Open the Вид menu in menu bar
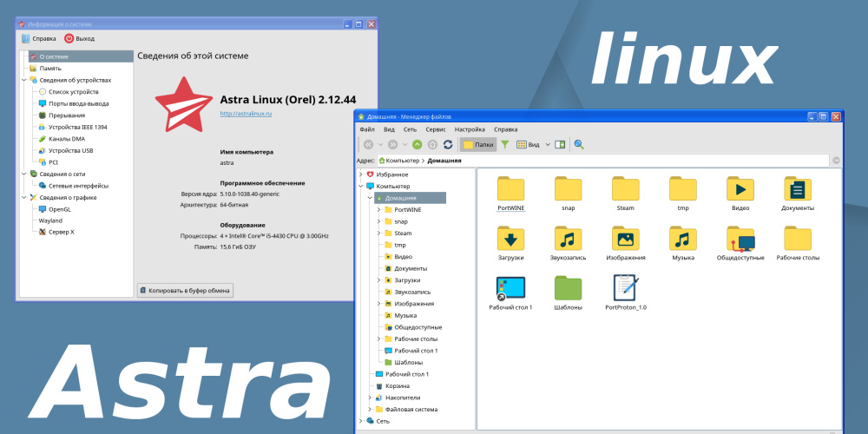Viewport: 868px width, 434px height. pos(389,129)
